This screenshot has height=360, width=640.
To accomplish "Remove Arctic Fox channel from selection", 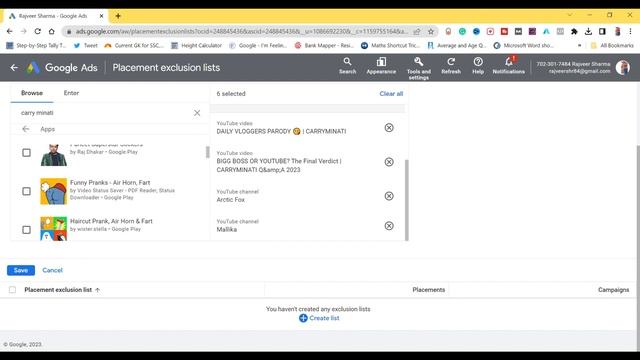I will (389, 196).
